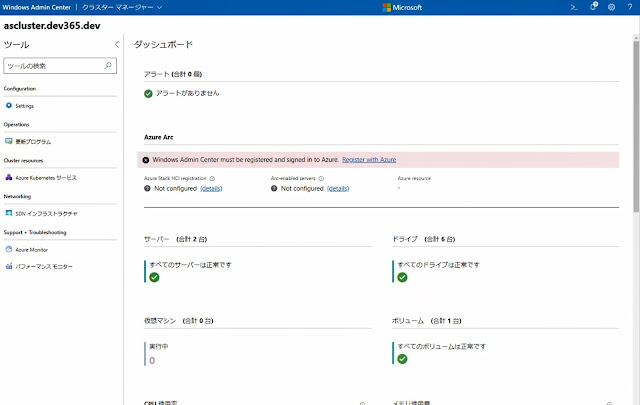Open notifications bell icon
640x405 pixels.
pos(593,7)
